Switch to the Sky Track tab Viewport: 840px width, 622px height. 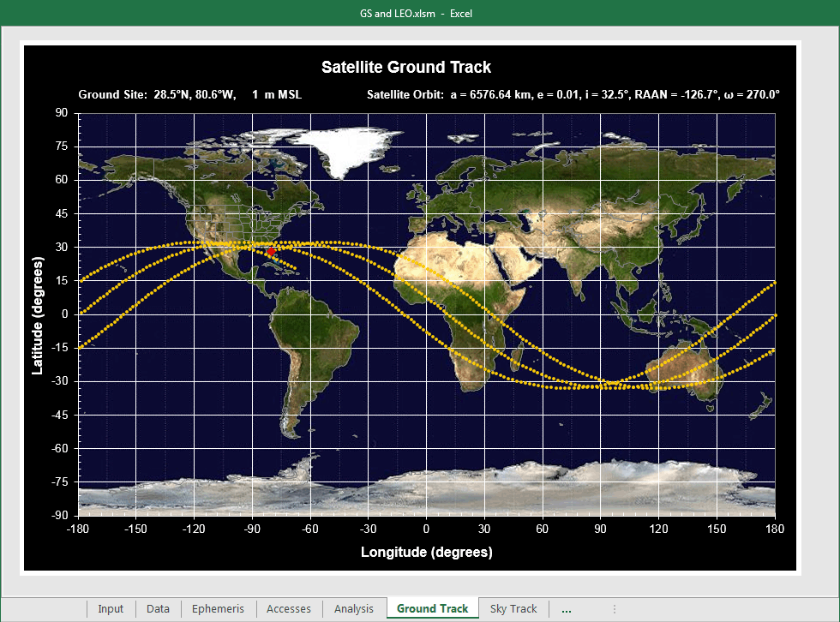point(513,609)
